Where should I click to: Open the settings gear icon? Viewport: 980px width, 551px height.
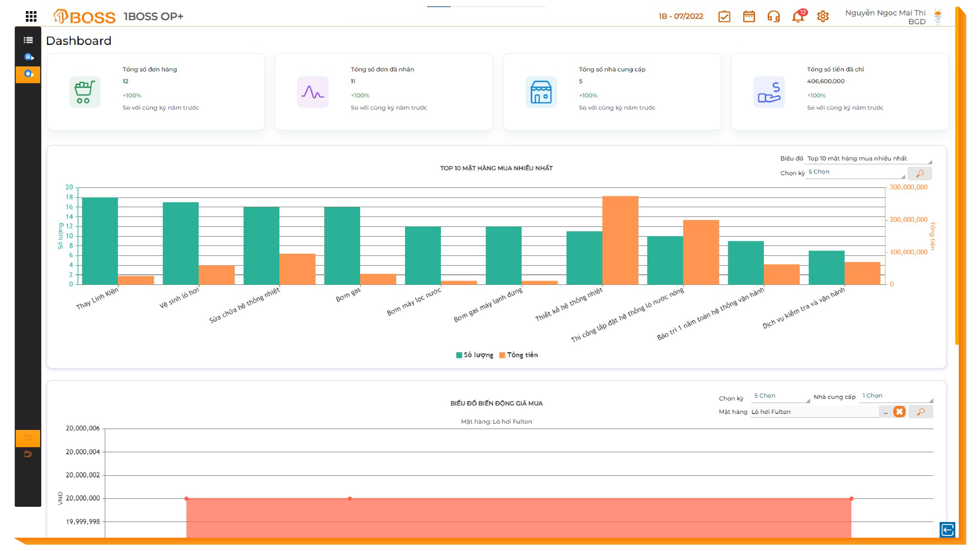pyautogui.click(x=823, y=16)
